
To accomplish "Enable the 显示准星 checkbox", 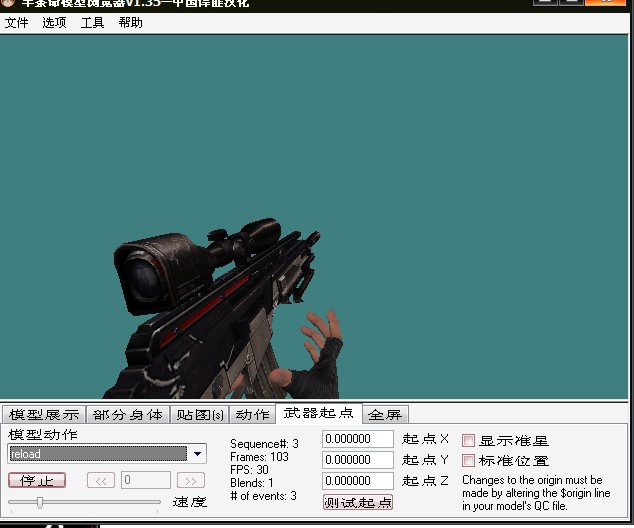I will click(x=468, y=440).
